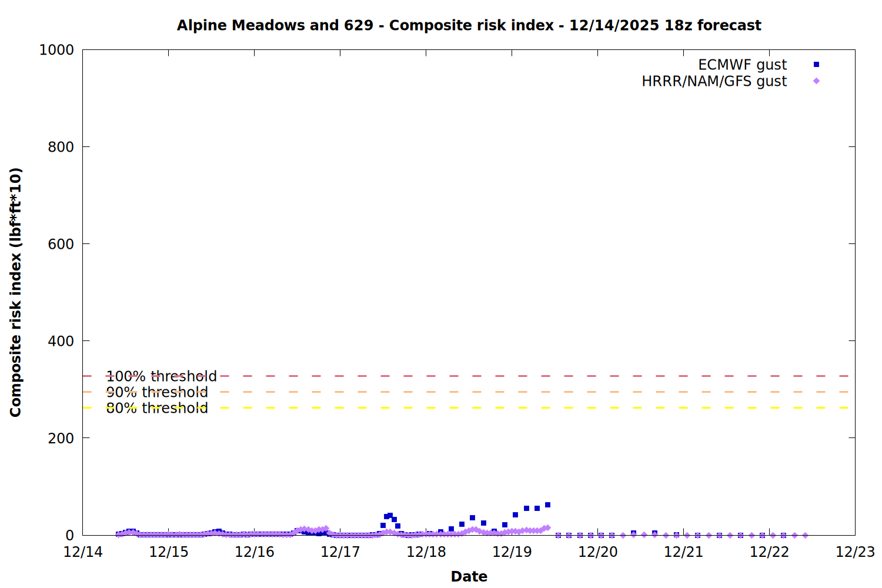
Task: Click the 600 y-axis tick label
Action: coord(61,244)
